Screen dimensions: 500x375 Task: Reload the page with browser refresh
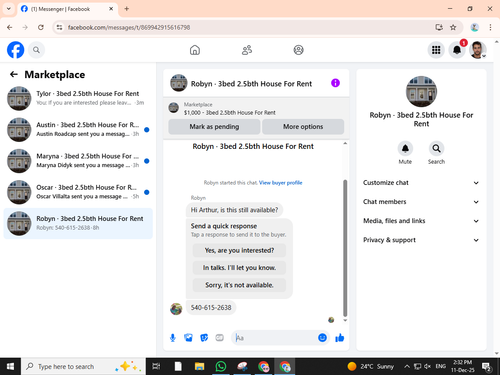(x=41, y=27)
